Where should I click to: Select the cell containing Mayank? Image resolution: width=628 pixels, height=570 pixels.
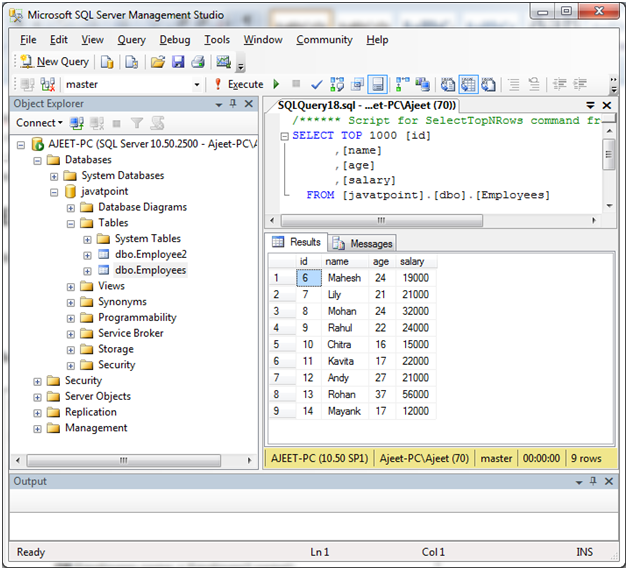[x=344, y=411]
